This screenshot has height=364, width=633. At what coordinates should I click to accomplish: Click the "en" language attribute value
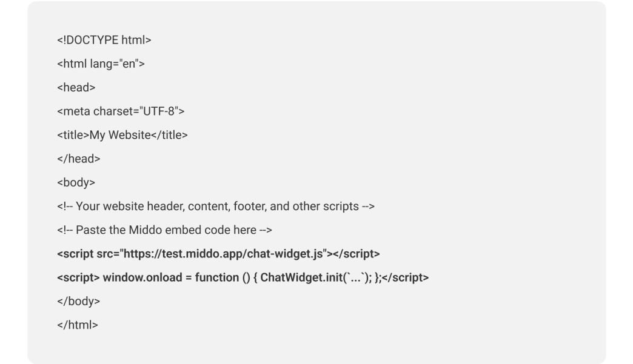(x=129, y=64)
